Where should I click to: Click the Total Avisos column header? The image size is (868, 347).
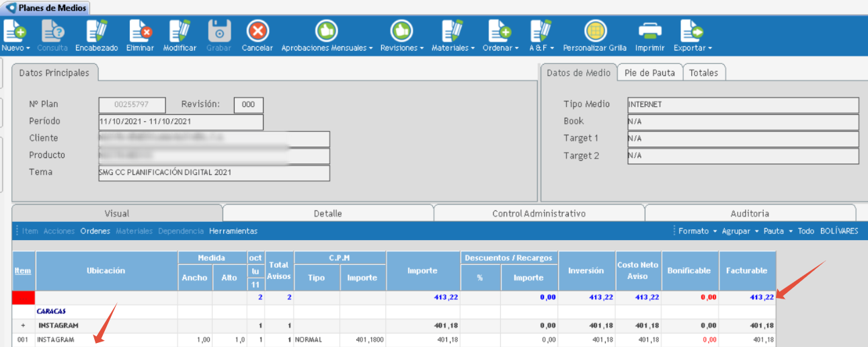[279, 270]
